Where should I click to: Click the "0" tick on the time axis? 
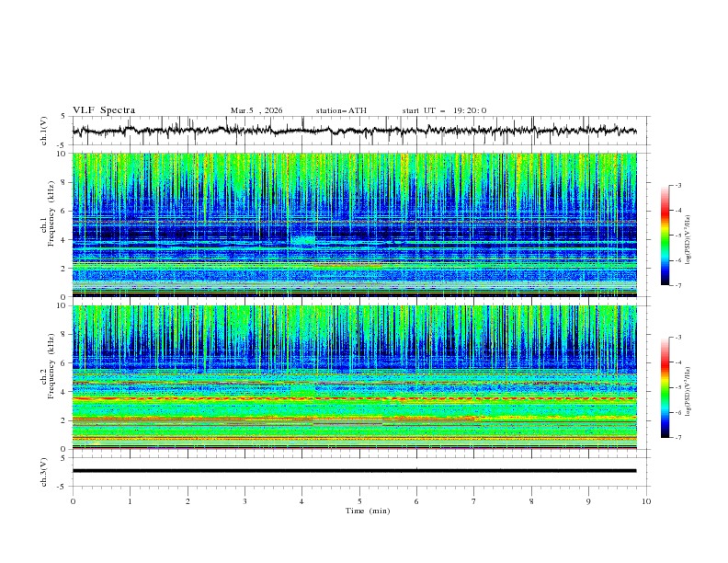73,501
